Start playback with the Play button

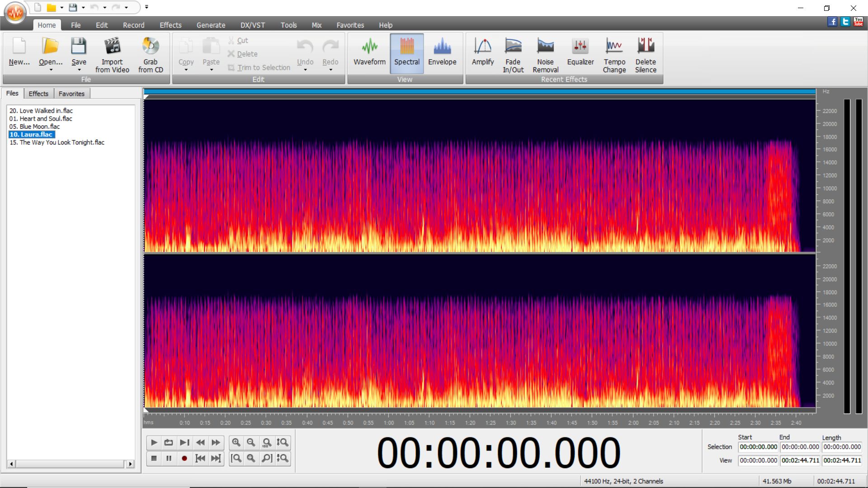tap(154, 443)
